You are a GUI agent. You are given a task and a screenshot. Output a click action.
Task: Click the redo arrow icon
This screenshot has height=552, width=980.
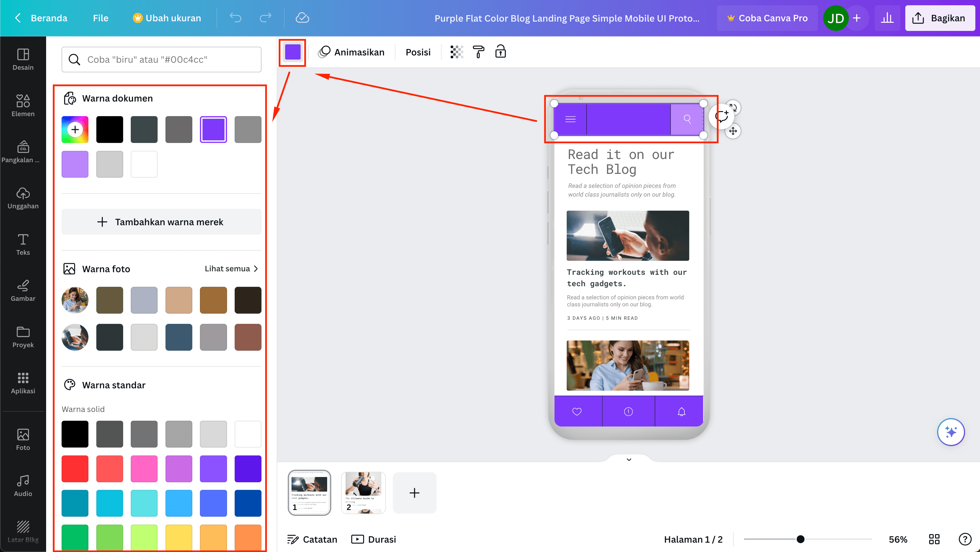(x=265, y=18)
